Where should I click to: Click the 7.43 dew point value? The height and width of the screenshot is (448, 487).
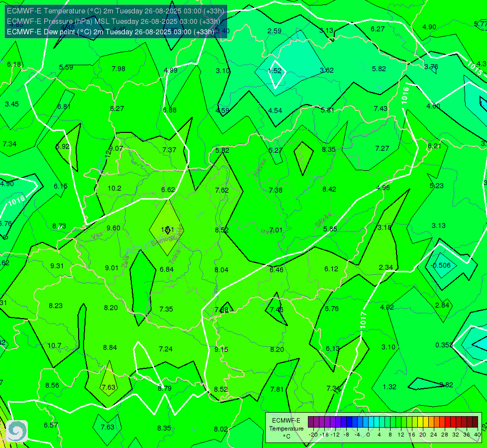(381, 109)
